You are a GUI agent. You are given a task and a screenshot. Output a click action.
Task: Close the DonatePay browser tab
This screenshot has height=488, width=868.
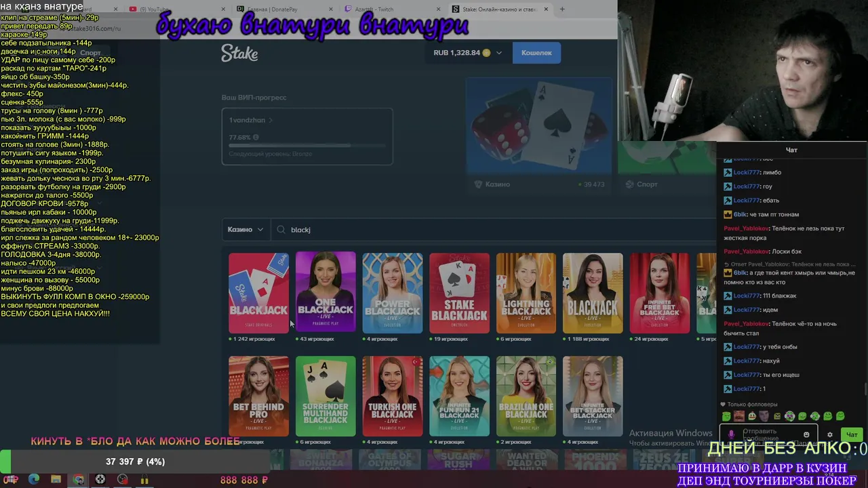pos(330,9)
